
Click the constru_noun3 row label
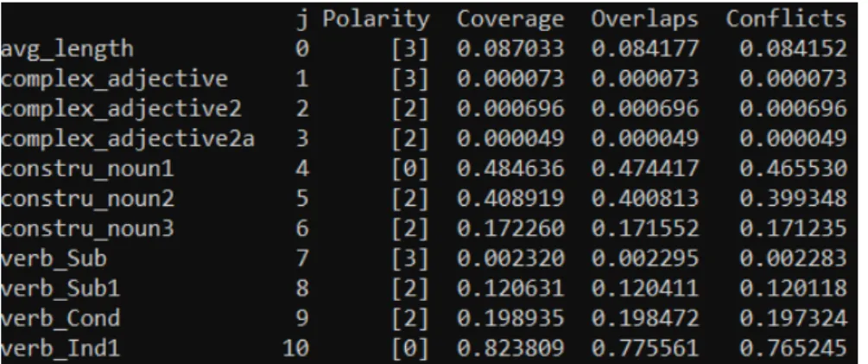tap(87, 228)
